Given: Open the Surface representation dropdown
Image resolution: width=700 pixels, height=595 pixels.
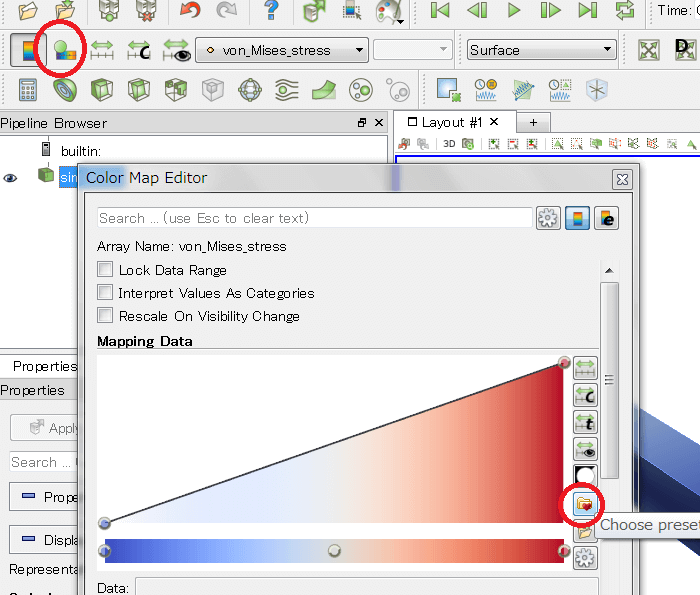Looking at the screenshot, I should tap(541, 50).
